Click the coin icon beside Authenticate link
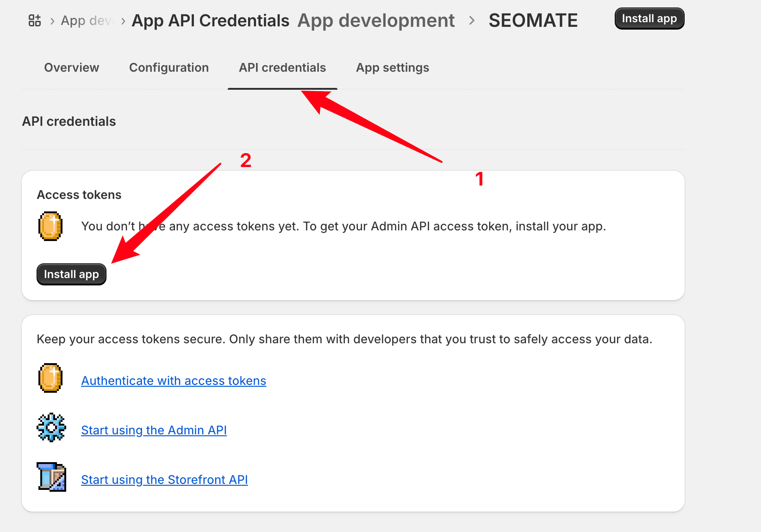 point(50,378)
